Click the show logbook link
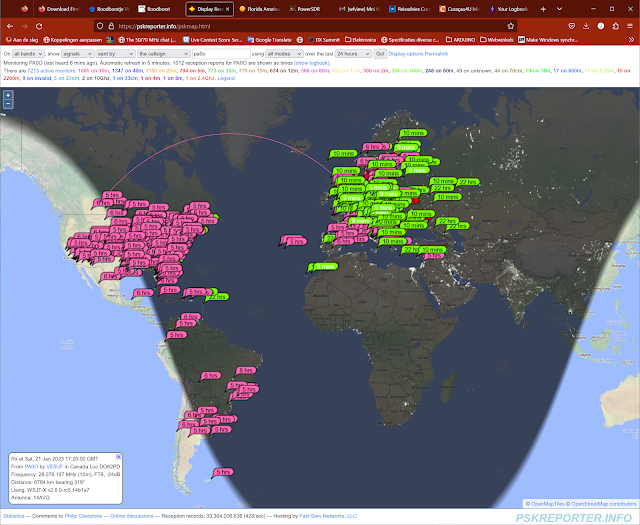Image resolution: width=640 pixels, height=525 pixels. point(312,63)
